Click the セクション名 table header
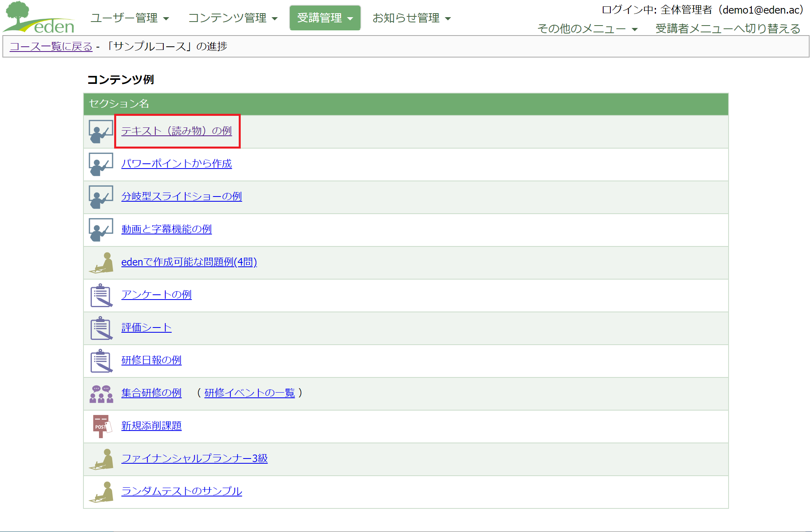Viewport: 812px width, 532px height. coord(406,104)
